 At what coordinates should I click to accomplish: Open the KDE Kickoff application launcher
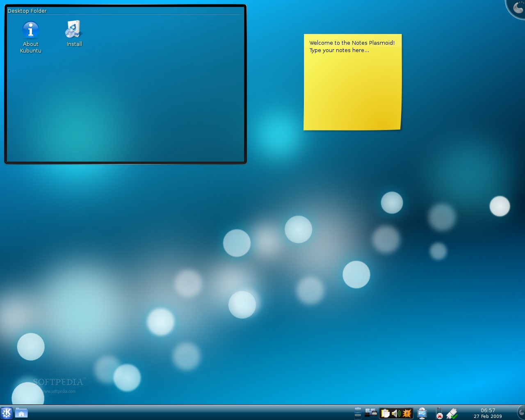(7, 413)
